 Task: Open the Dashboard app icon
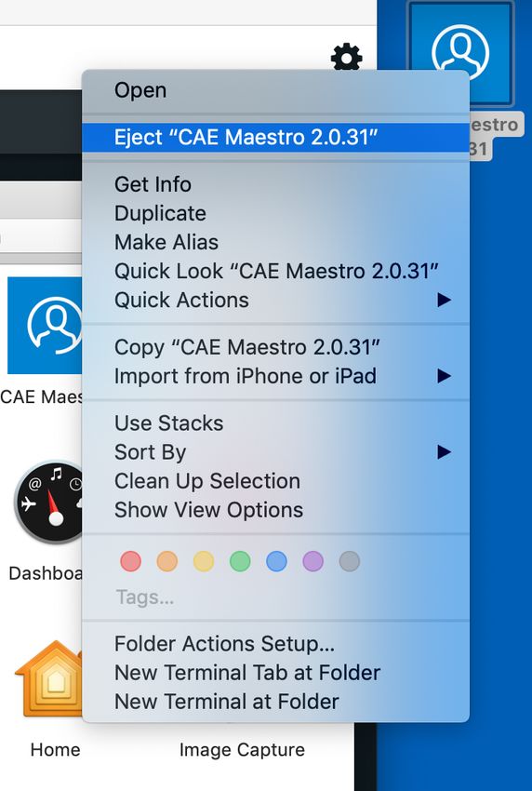[49, 502]
